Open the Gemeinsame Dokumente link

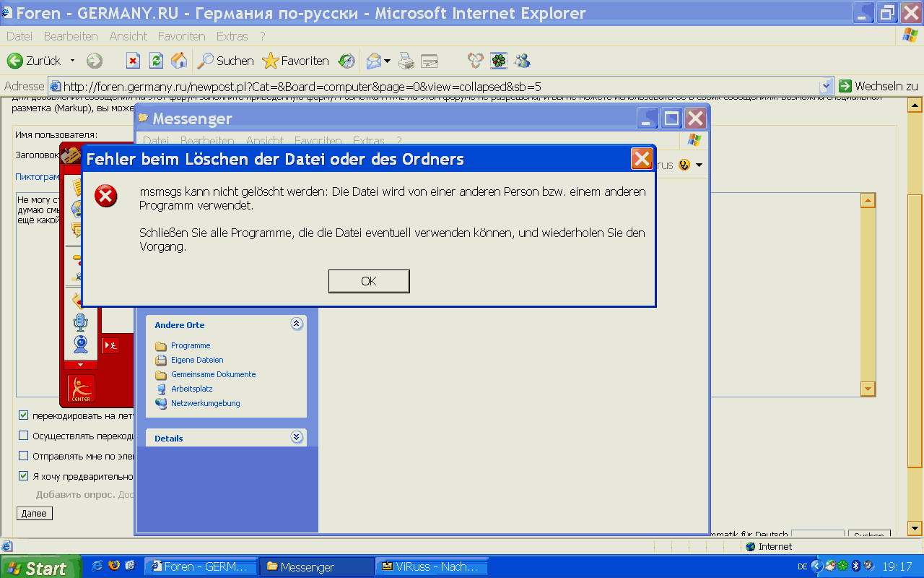pyautogui.click(x=213, y=374)
